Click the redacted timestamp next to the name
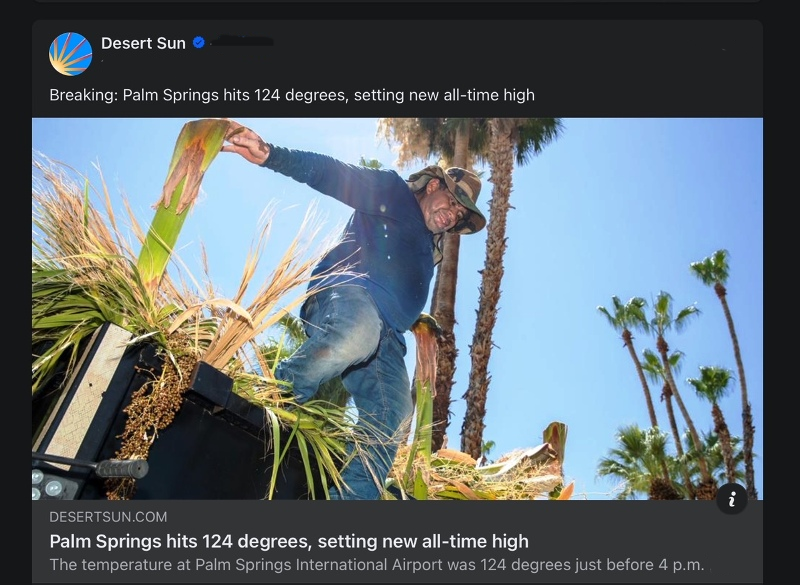This screenshot has width=800, height=585. (244, 43)
